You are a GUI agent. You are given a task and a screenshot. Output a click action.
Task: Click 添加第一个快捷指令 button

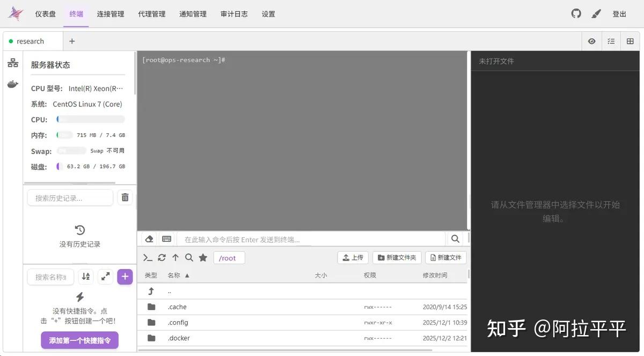pyautogui.click(x=80, y=340)
